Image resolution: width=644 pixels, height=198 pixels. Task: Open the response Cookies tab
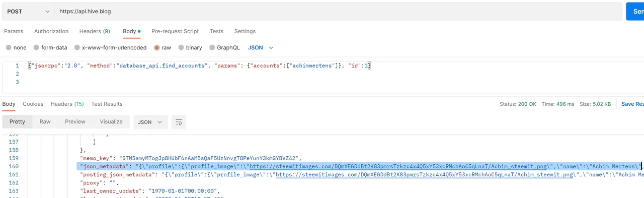click(33, 104)
